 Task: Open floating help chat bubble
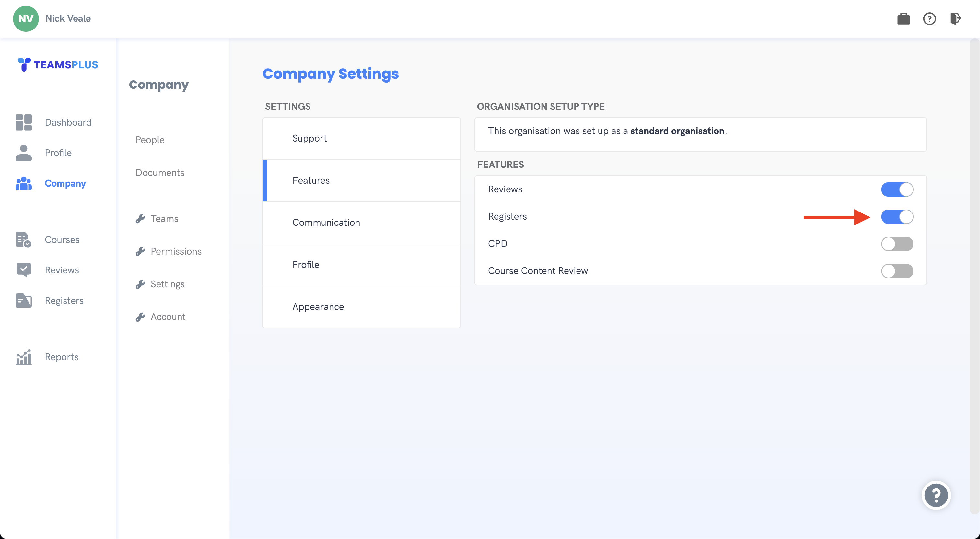[936, 495]
